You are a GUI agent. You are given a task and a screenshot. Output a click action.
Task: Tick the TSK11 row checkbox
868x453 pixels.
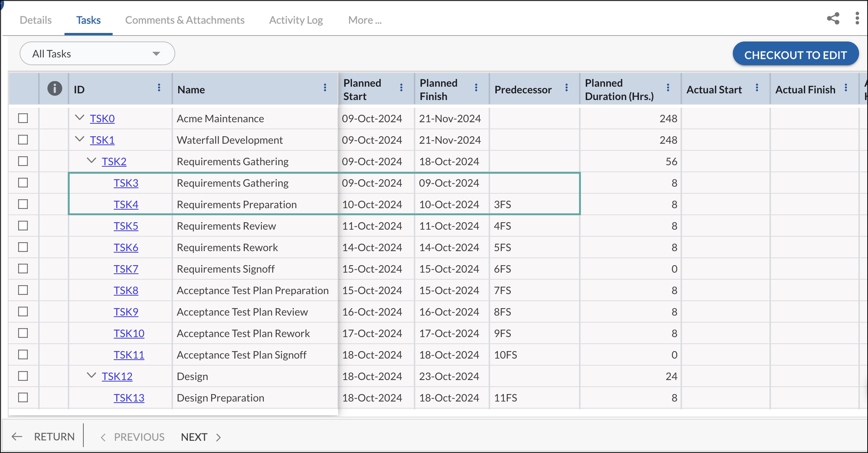point(23,354)
